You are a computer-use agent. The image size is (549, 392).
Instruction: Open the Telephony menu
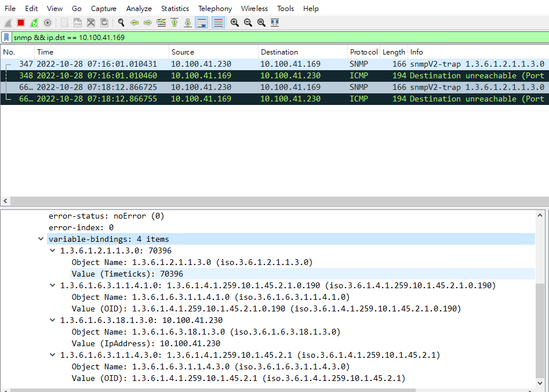point(214,8)
